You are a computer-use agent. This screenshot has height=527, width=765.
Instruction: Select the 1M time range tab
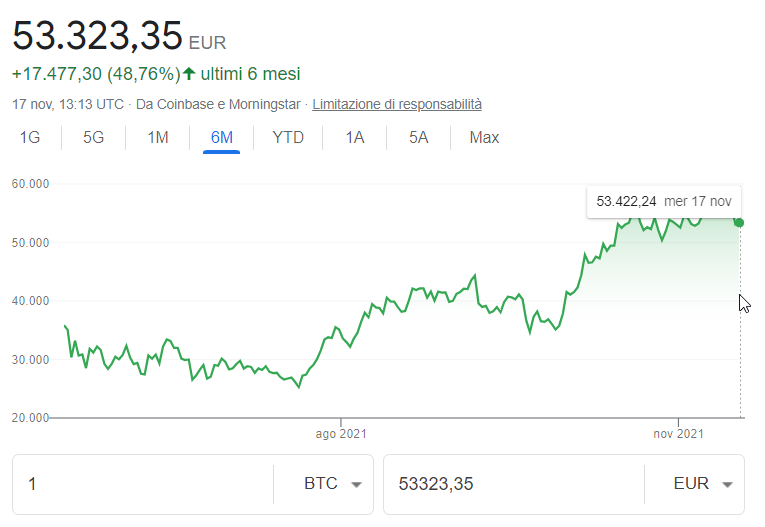pyautogui.click(x=157, y=138)
